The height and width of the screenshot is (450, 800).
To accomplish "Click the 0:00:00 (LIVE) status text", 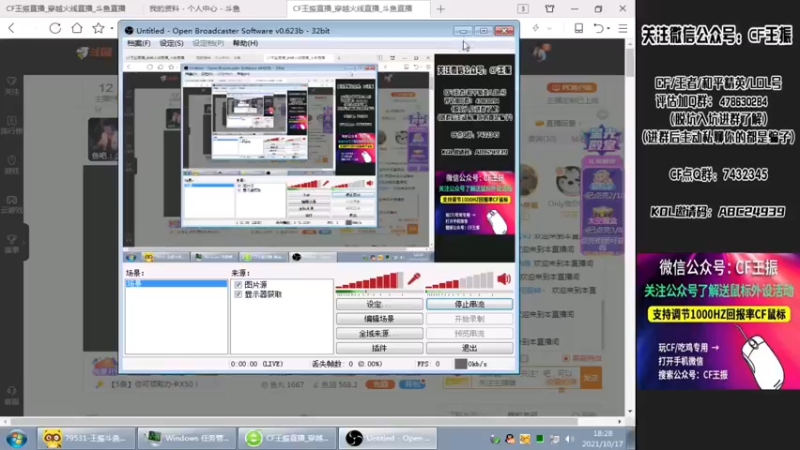I will point(257,364).
